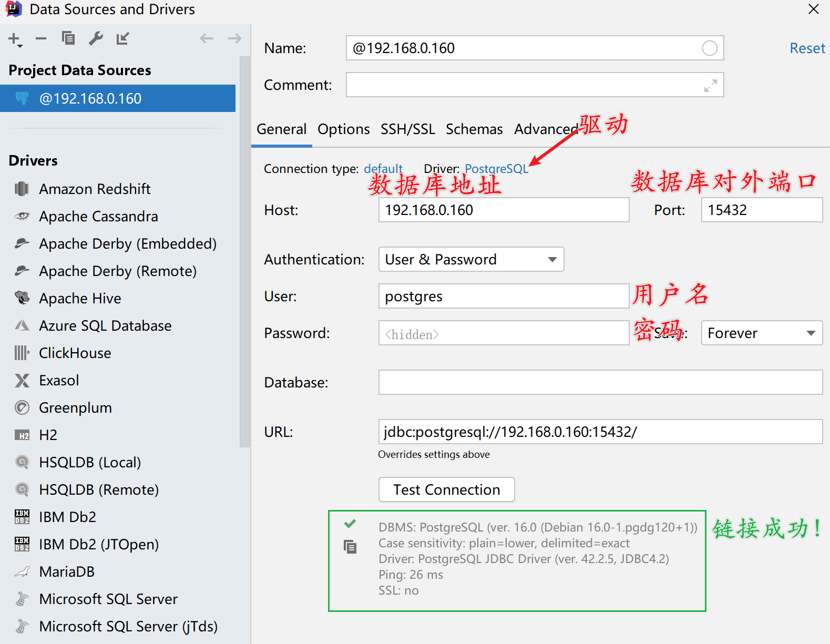The height and width of the screenshot is (644, 830).
Task: Click the wrench driver settings icon
Action: pos(96,38)
